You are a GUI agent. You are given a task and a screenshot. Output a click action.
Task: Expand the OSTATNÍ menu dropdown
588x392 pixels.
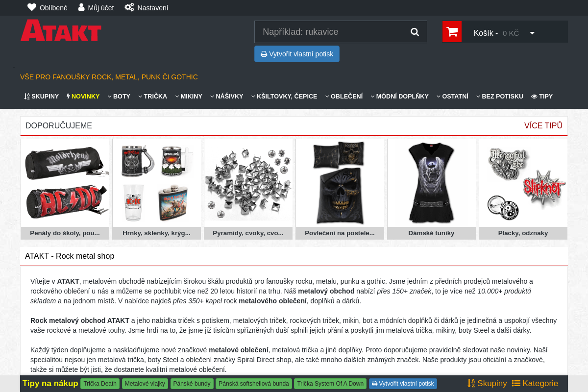pyautogui.click(x=452, y=97)
